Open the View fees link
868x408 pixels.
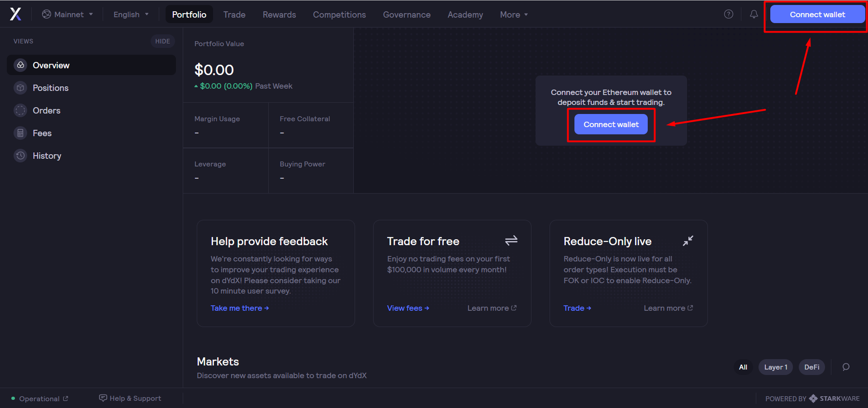click(x=408, y=308)
